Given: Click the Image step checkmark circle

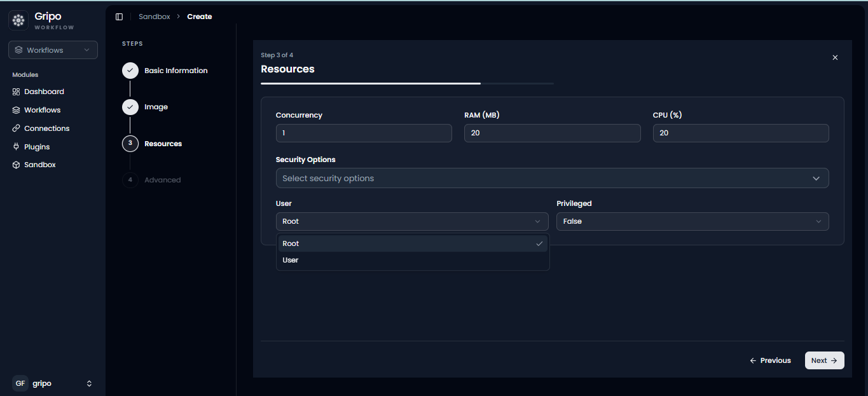Looking at the screenshot, I should pyautogui.click(x=130, y=107).
